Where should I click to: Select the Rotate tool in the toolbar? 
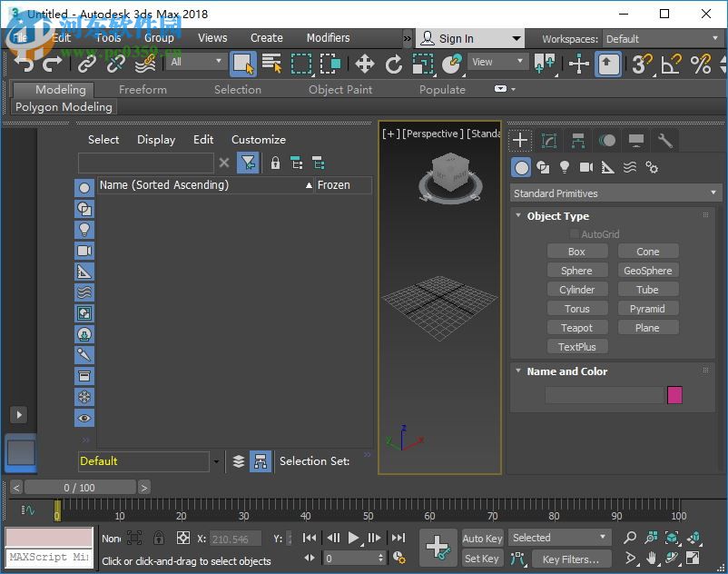[395, 64]
